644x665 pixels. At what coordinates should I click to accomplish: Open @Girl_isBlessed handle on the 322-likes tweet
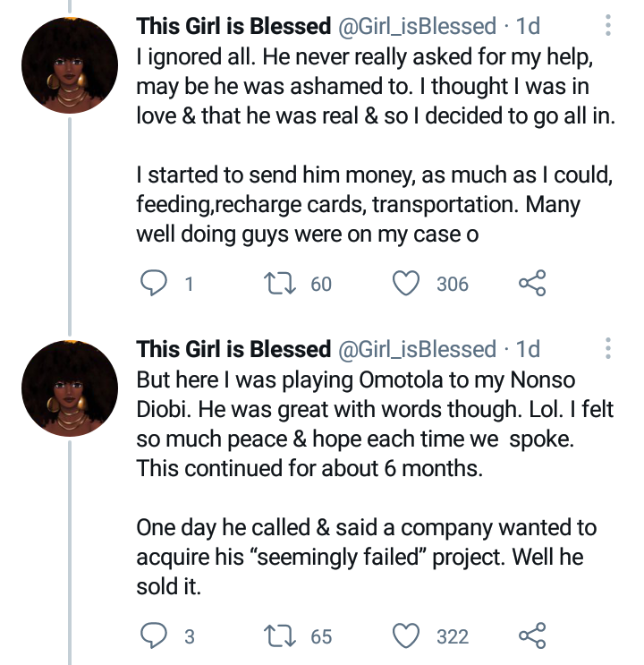(x=417, y=349)
